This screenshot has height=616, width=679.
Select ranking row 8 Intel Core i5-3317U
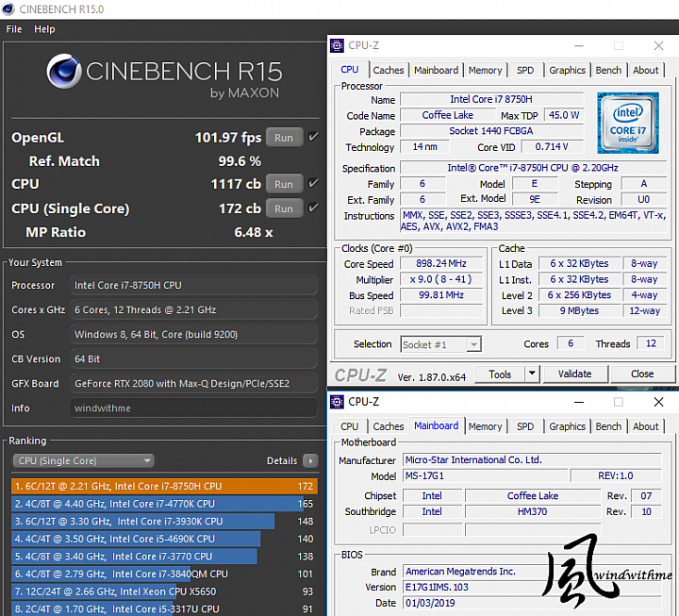(164, 608)
